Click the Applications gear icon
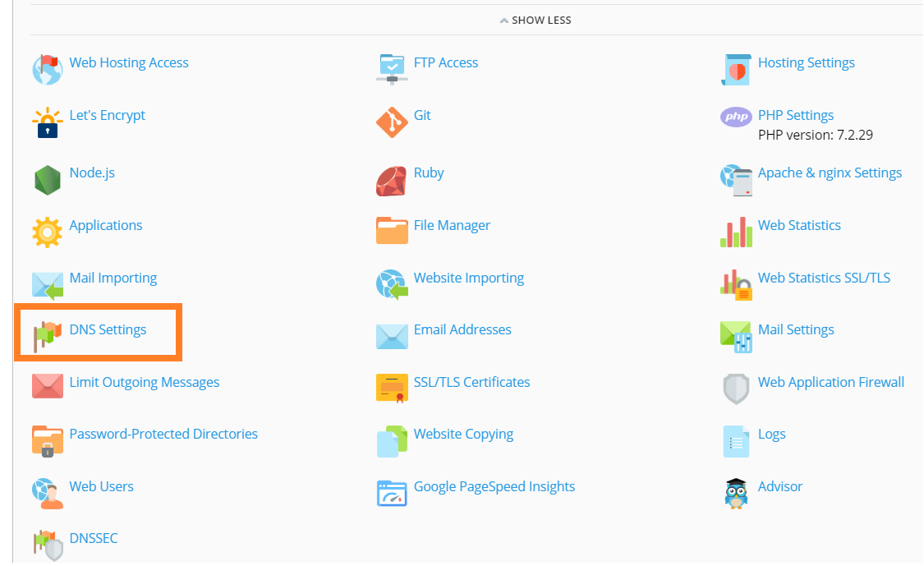 (47, 232)
